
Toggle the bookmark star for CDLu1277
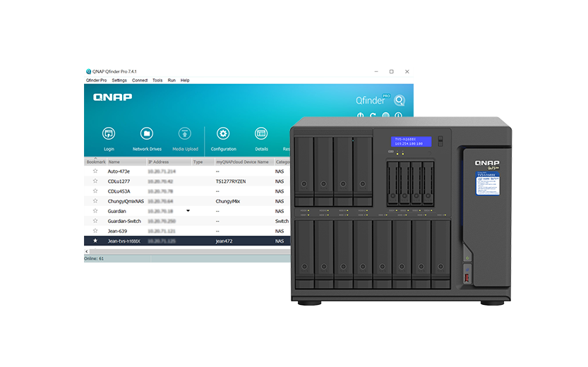click(95, 181)
